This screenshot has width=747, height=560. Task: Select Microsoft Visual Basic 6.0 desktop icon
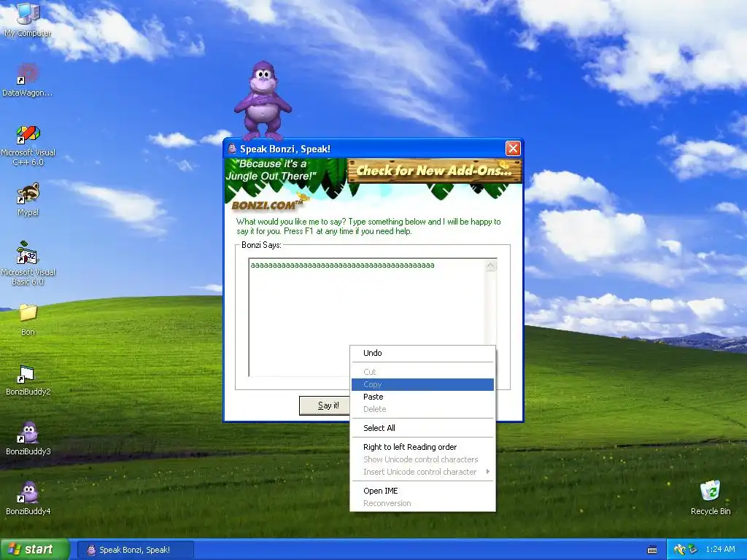tap(28, 263)
